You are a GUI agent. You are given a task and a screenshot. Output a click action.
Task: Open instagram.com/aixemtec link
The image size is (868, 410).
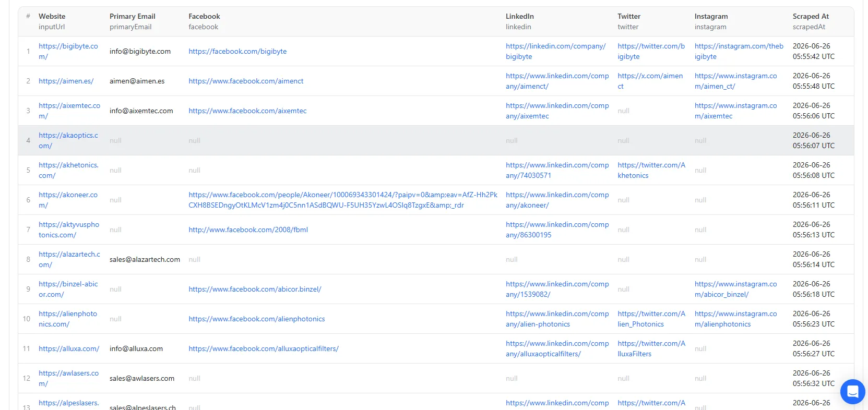tap(735, 111)
